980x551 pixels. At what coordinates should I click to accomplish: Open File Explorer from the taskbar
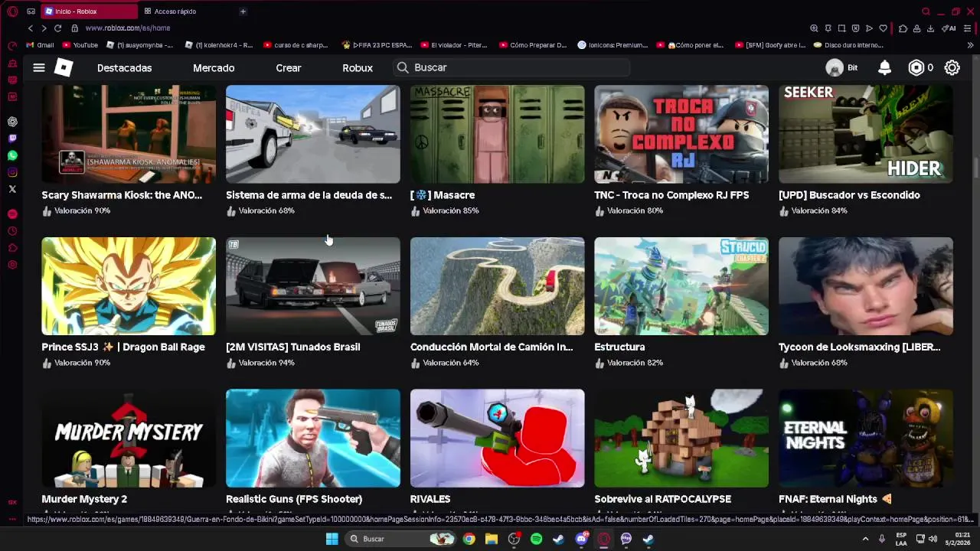coord(491,539)
